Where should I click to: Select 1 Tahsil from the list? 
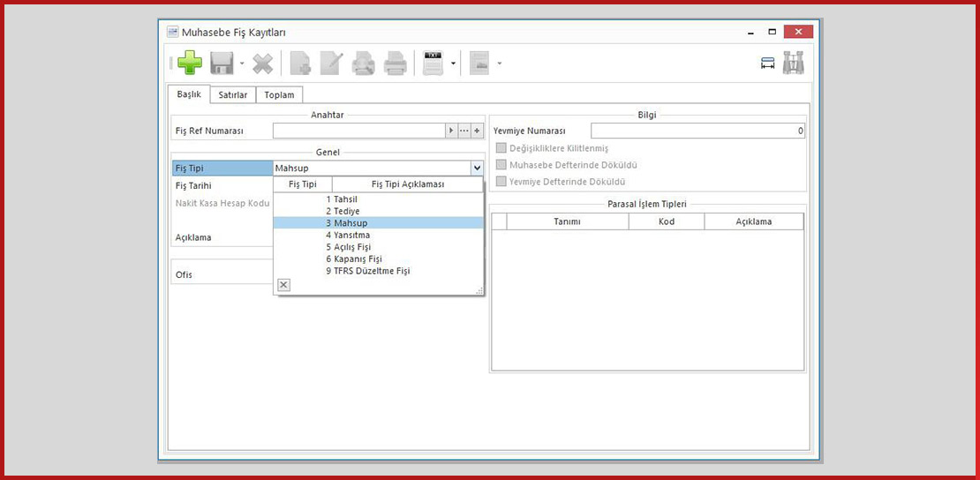[x=378, y=199]
